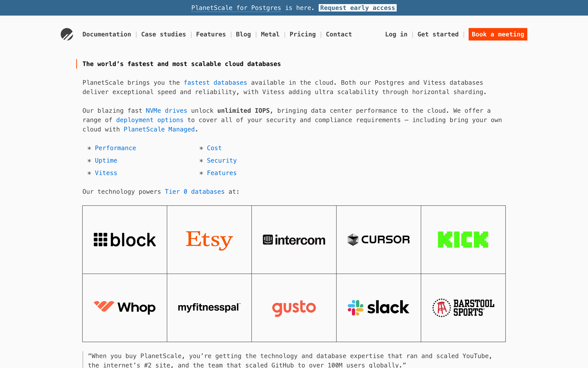The image size is (588, 368).
Task: Jump to the Performance section link
Action: point(115,148)
